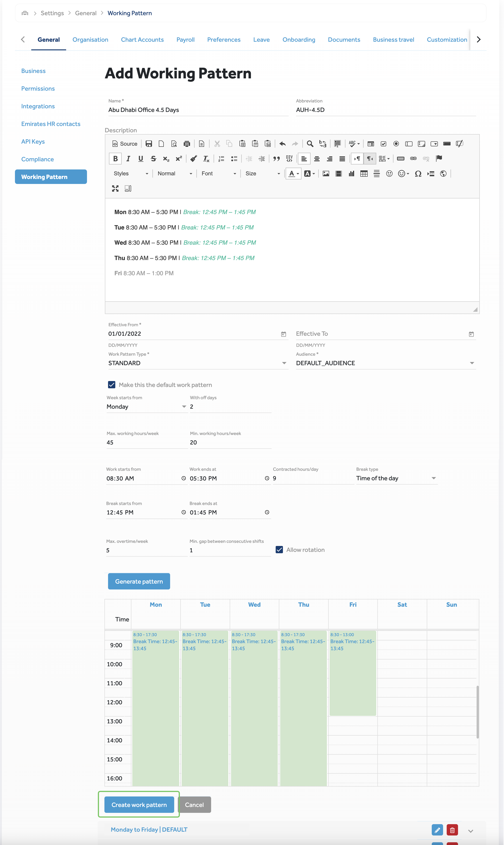This screenshot has height=845, width=504.
Task: Expand the Week starts from dropdown
Action: [x=146, y=407]
